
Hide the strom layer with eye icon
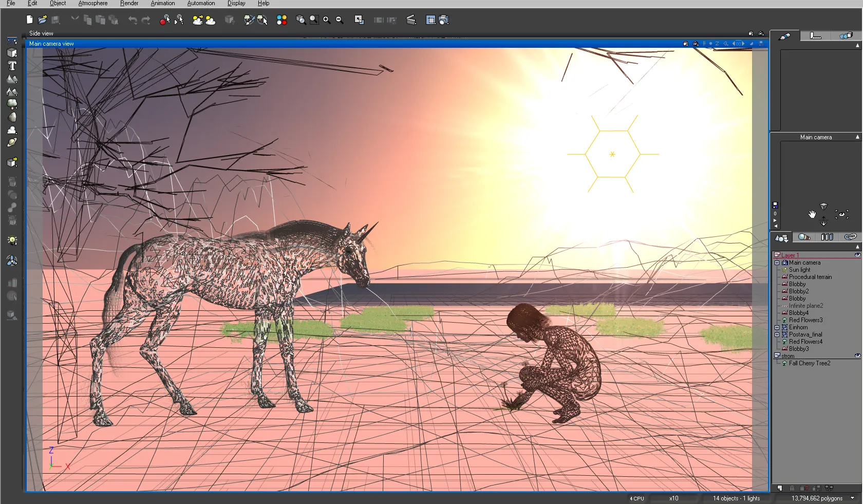pos(857,356)
